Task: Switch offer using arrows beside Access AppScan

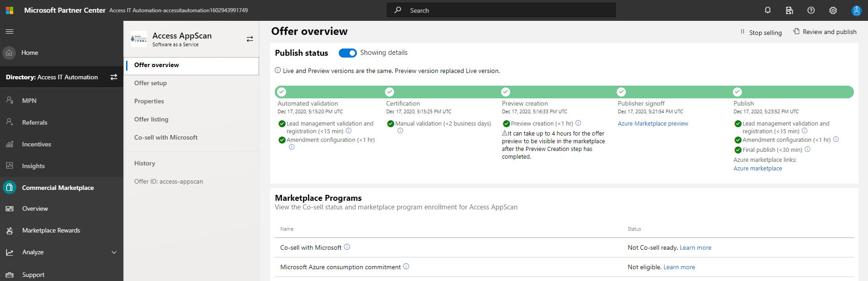Action: click(x=250, y=39)
